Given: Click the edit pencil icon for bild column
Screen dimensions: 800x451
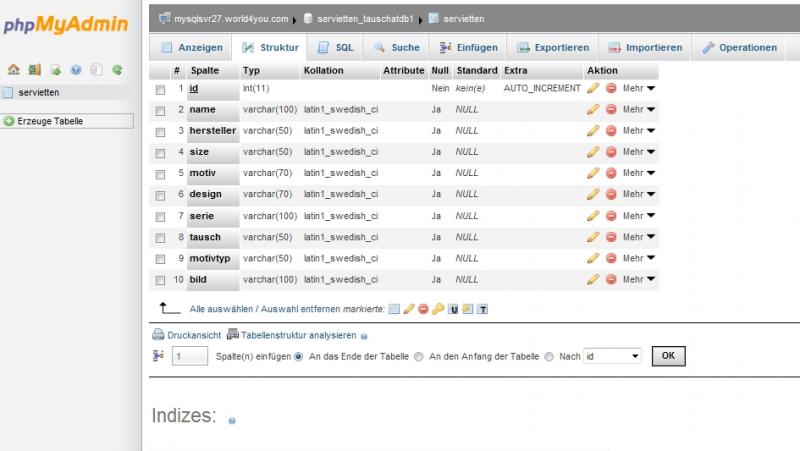Looking at the screenshot, I should point(593,279).
